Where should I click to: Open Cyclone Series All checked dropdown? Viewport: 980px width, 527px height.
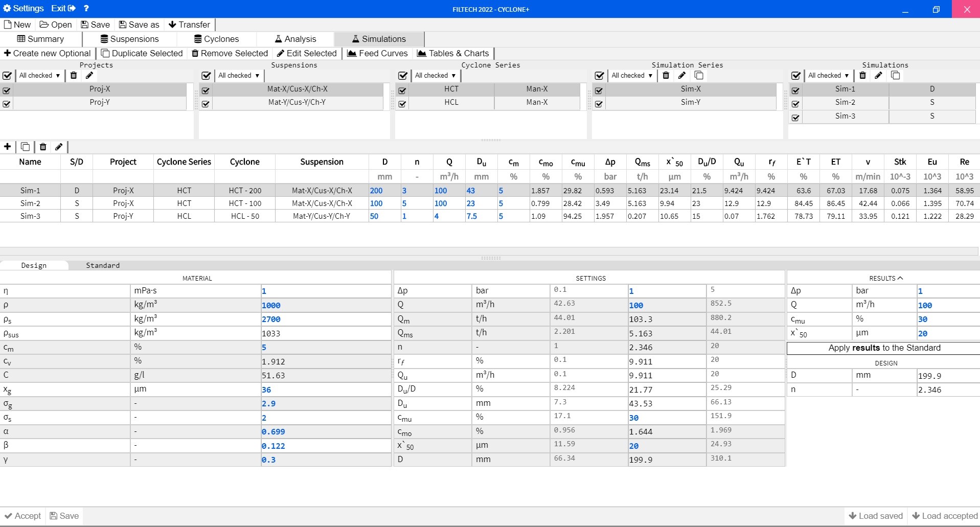[x=435, y=76]
